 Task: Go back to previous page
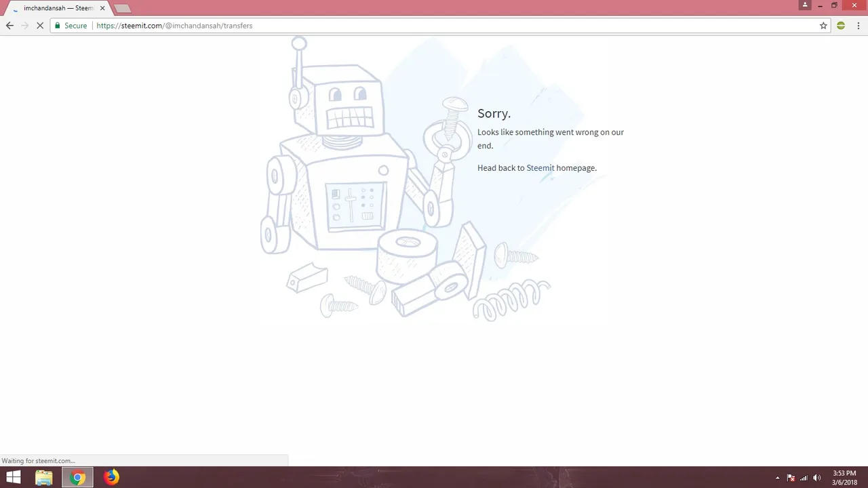[x=9, y=26]
